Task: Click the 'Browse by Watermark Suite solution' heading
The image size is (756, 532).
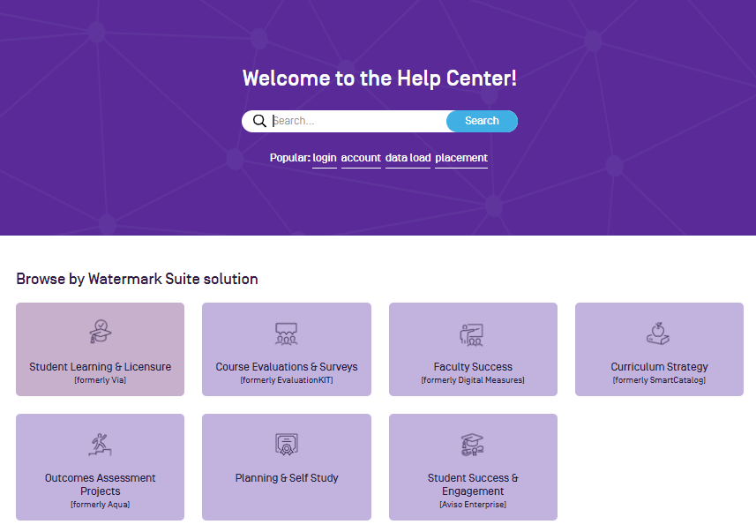Action: [137, 280]
